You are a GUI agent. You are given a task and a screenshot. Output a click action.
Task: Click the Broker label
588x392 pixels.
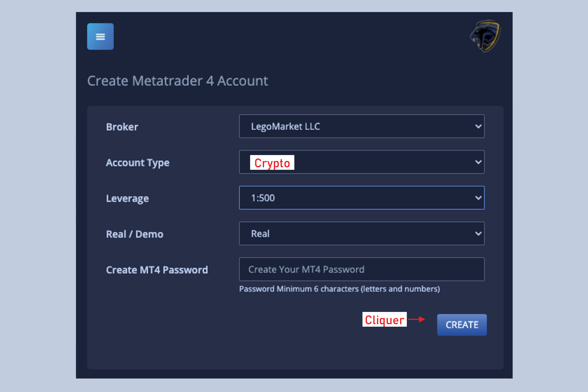coord(122,127)
